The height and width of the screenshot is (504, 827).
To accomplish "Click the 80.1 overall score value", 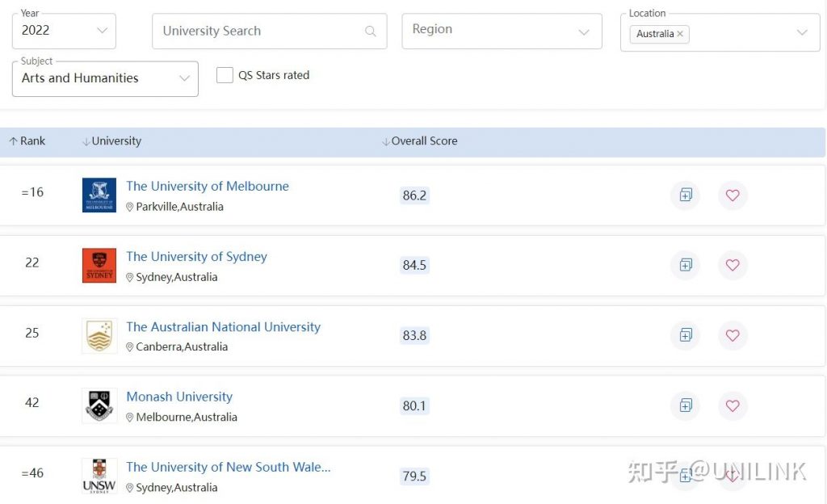I will tap(414, 406).
